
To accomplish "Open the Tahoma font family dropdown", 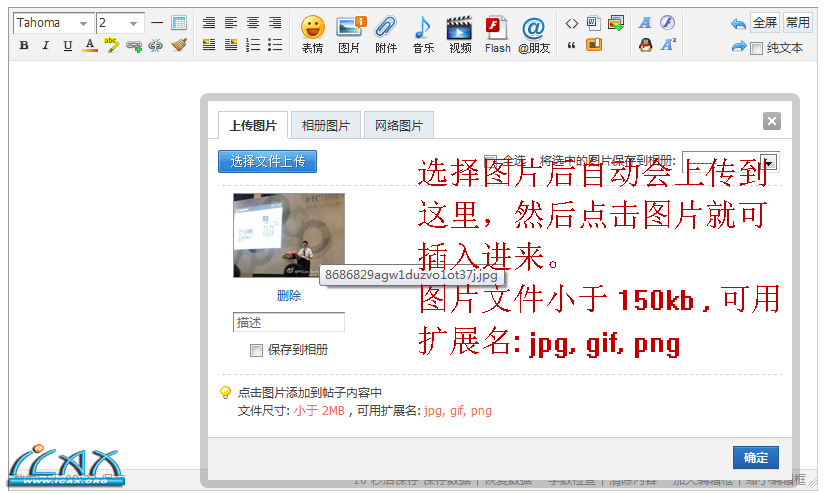I will (x=54, y=23).
